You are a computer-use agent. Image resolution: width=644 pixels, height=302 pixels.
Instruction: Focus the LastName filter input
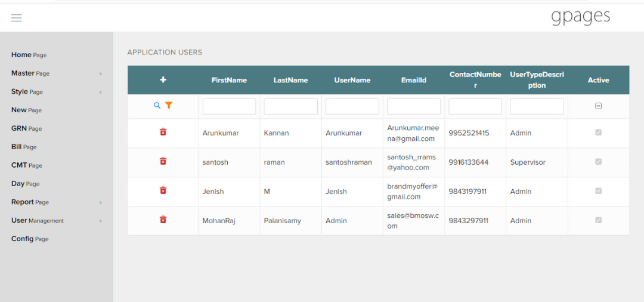291,106
